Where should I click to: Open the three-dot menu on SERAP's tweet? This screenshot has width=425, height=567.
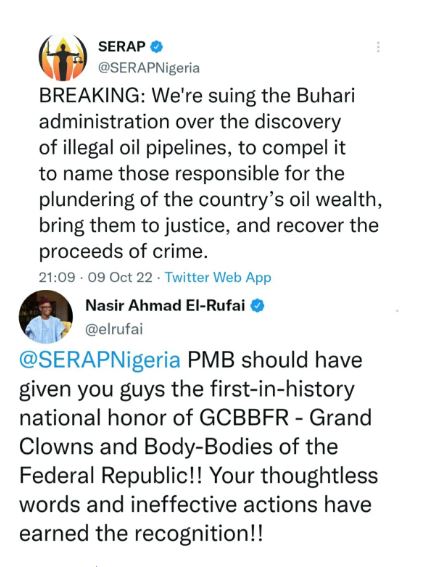pos(378,47)
